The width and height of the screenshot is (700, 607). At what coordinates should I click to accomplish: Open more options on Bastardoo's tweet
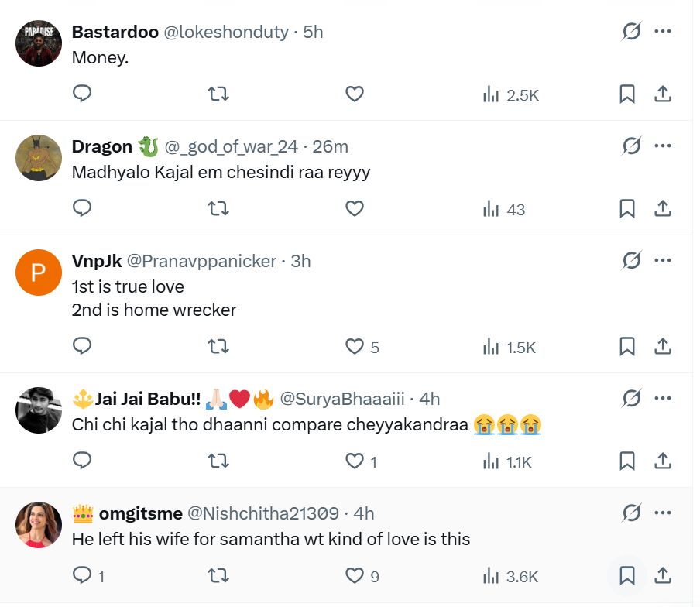coord(663,31)
